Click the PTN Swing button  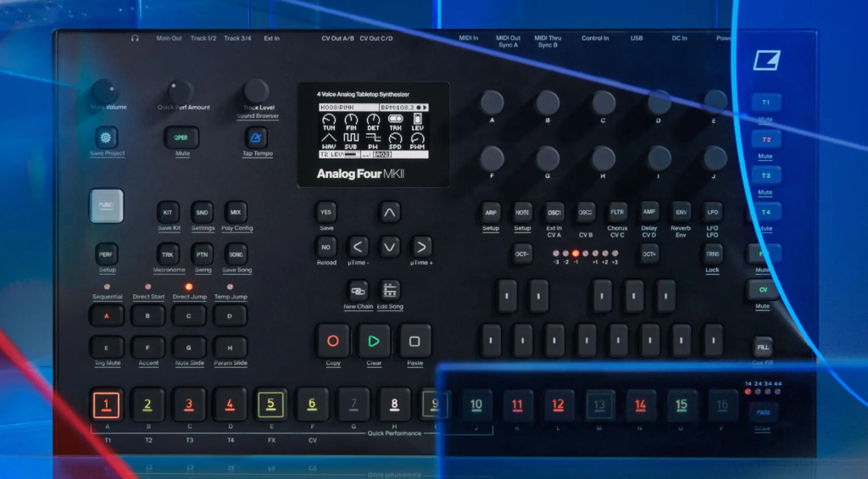point(202,254)
